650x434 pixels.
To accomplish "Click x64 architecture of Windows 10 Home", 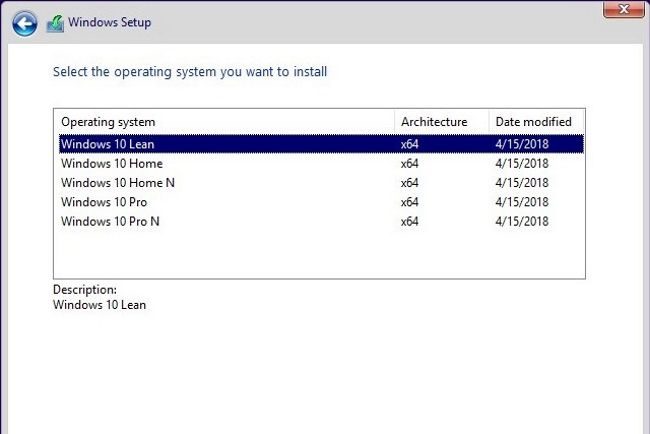I will click(x=409, y=164).
